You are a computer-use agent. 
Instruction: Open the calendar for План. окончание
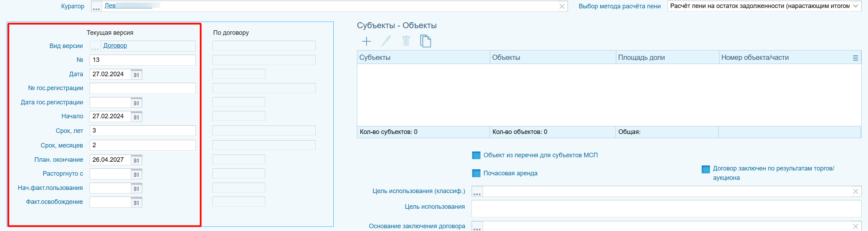coord(136,160)
